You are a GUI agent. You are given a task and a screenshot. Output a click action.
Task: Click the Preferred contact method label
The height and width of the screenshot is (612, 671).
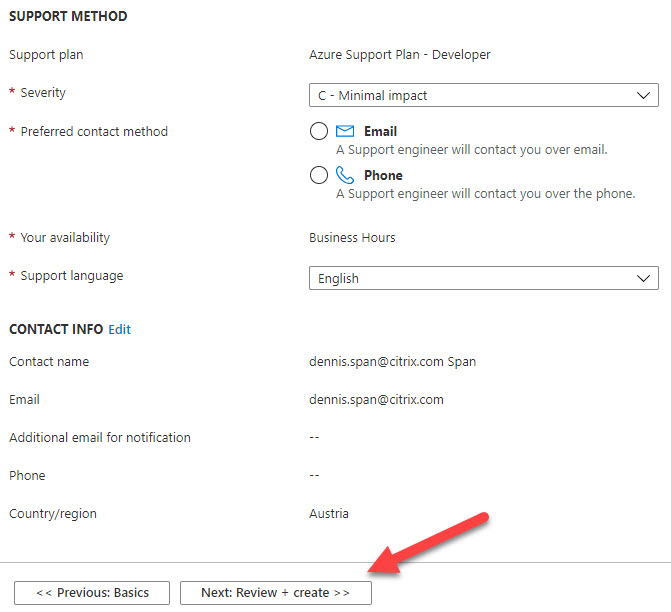tap(94, 131)
